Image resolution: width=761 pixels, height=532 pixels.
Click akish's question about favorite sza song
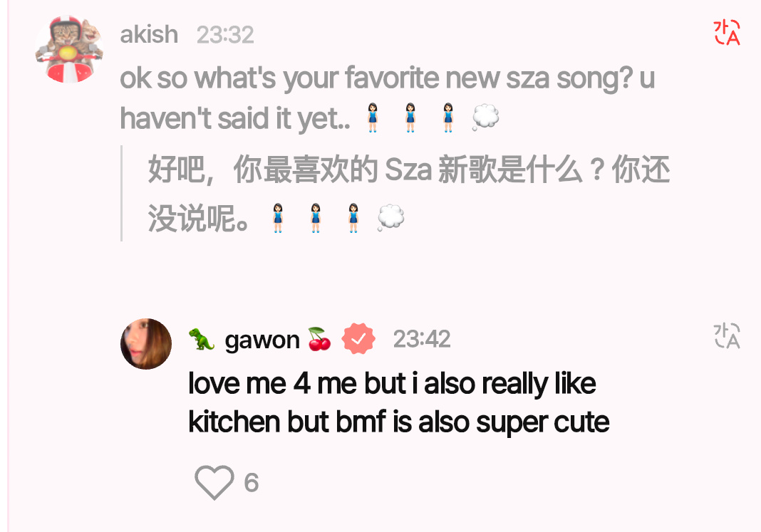click(x=388, y=98)
